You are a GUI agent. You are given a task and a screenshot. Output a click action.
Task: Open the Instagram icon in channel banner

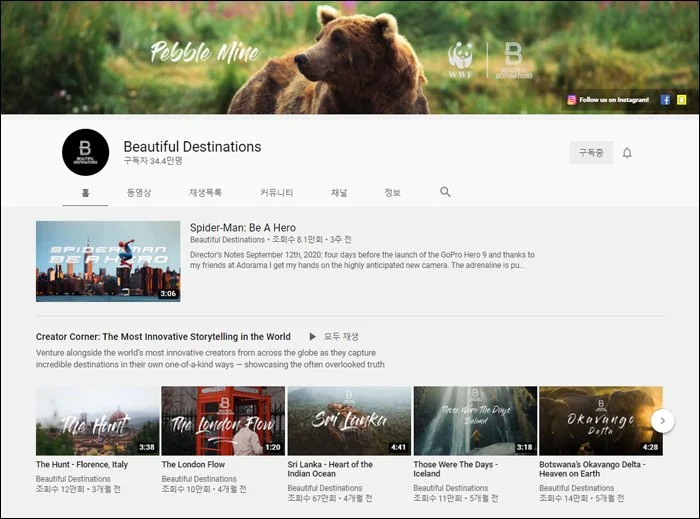click(x=571, y=100)
